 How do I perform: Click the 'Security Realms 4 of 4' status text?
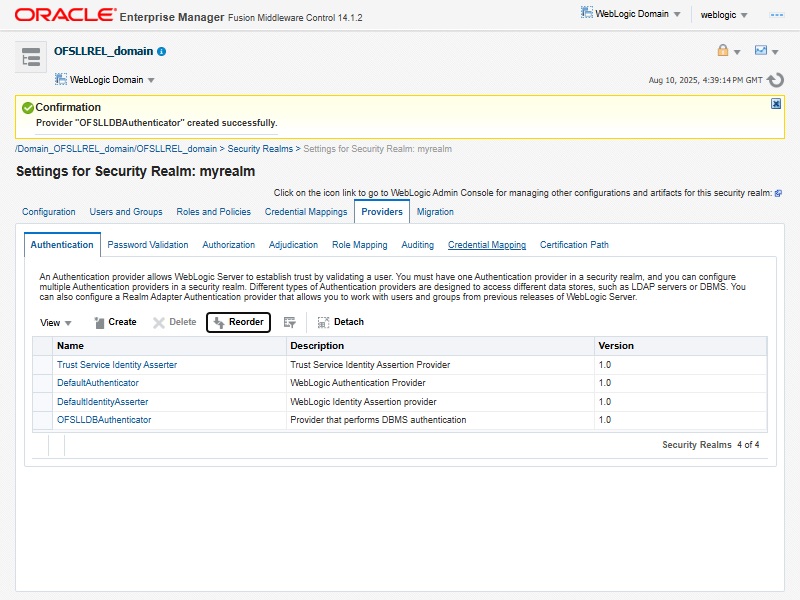pyautogui.click(x=710, y=445)
